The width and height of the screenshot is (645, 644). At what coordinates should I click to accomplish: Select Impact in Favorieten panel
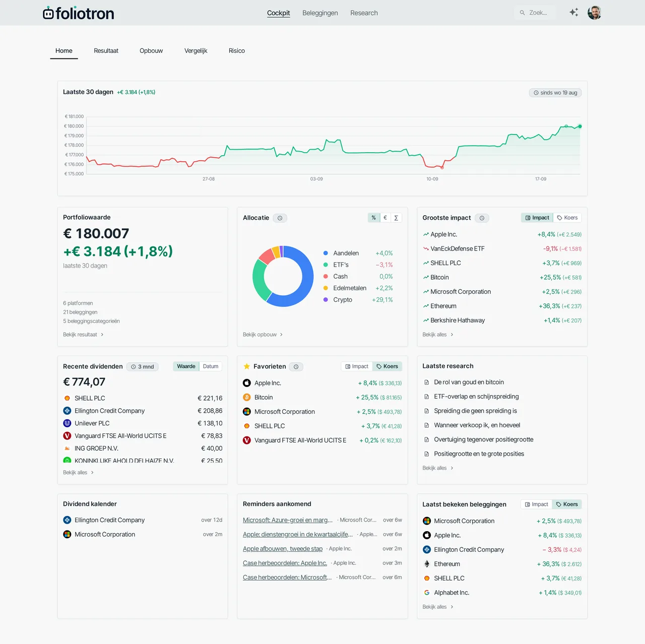[x=357, y=366]
